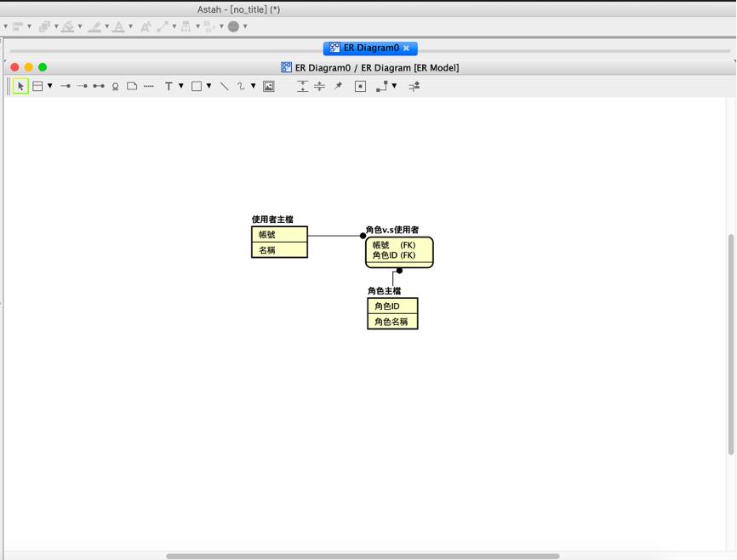Select the right-angle Line Style icon

point(381,86)
